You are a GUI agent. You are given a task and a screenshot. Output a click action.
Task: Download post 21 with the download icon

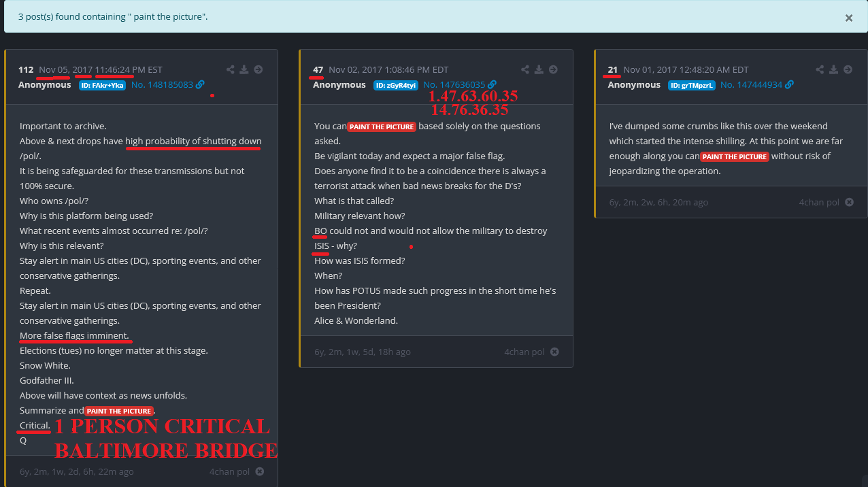pyautogui.click(x=833, y=69)
